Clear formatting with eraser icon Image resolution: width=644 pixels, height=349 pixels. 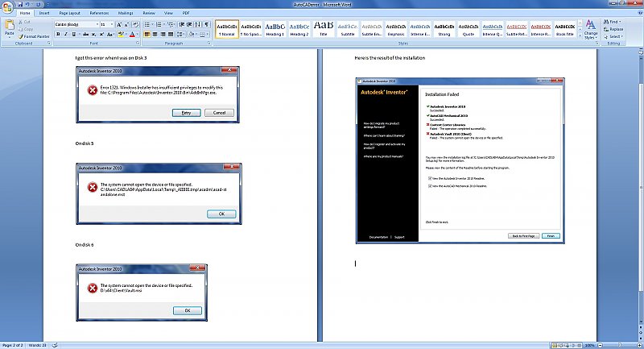pos(135,25)
